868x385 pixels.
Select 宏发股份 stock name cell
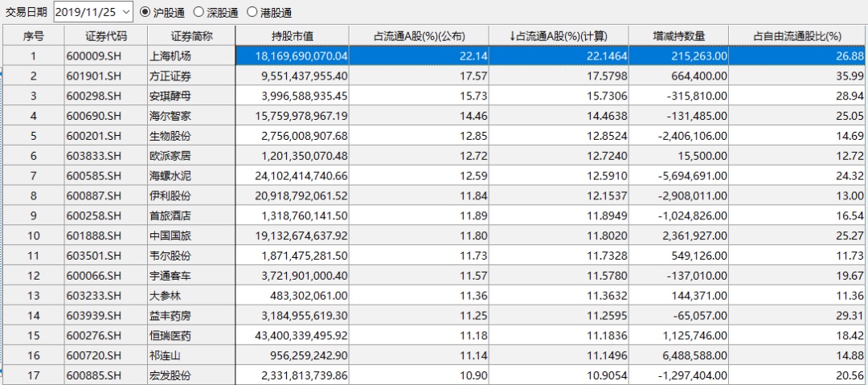191,375
